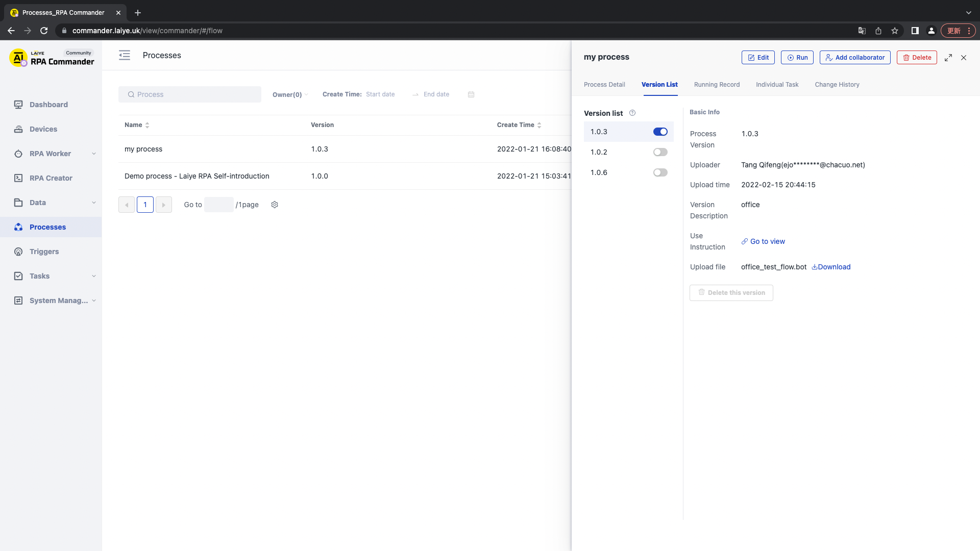Switch to Process Detail tab

point(604,85)
